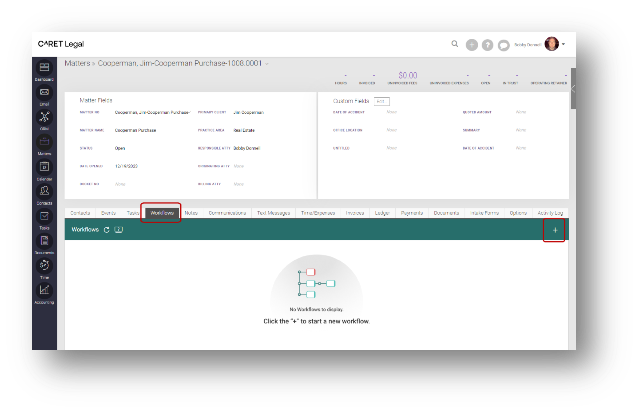Screen dimensions: 638x412
Task: Switch to the Notes tab
Action: (x=191, y=213)
